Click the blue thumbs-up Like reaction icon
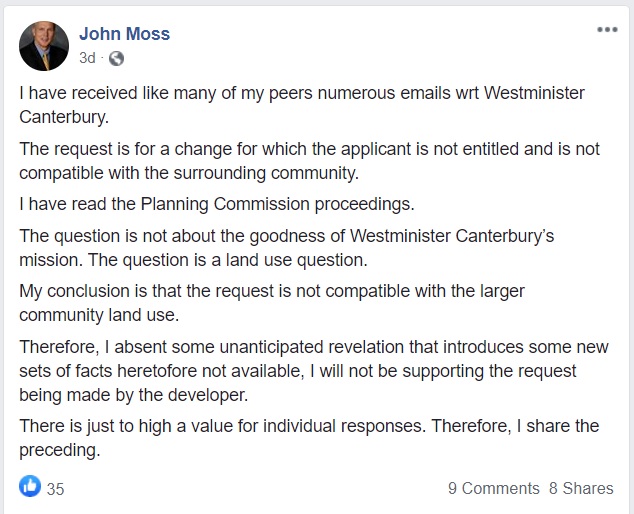Screen dimensions: 634x514 coord(30,488)
